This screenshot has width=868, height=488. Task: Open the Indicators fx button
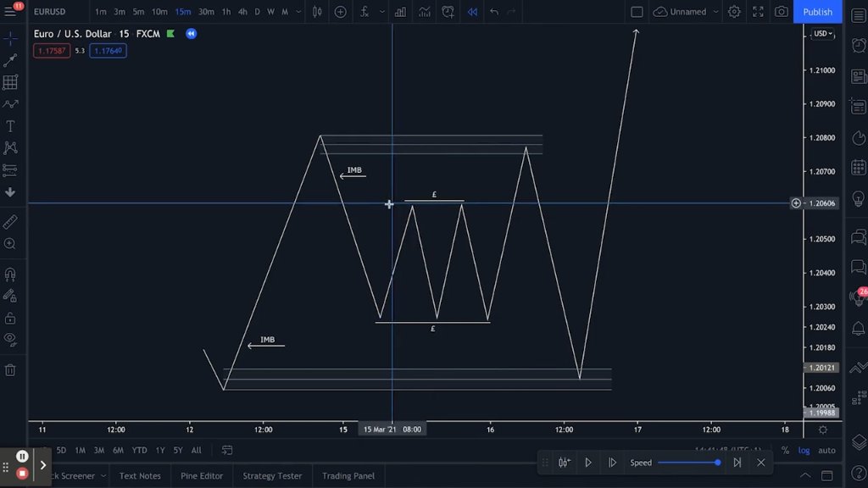click(364, 12)
